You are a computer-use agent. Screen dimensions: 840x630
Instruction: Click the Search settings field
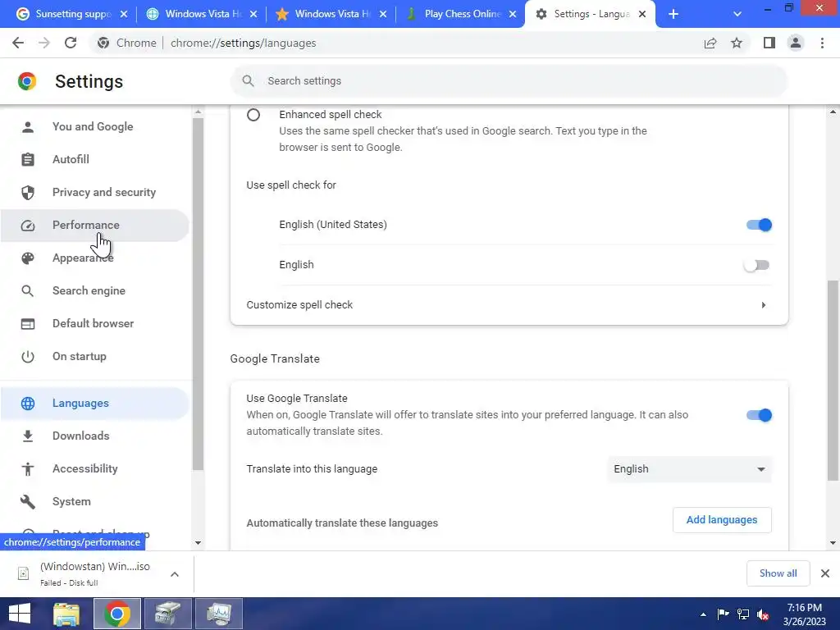click(x=509, y=81)
